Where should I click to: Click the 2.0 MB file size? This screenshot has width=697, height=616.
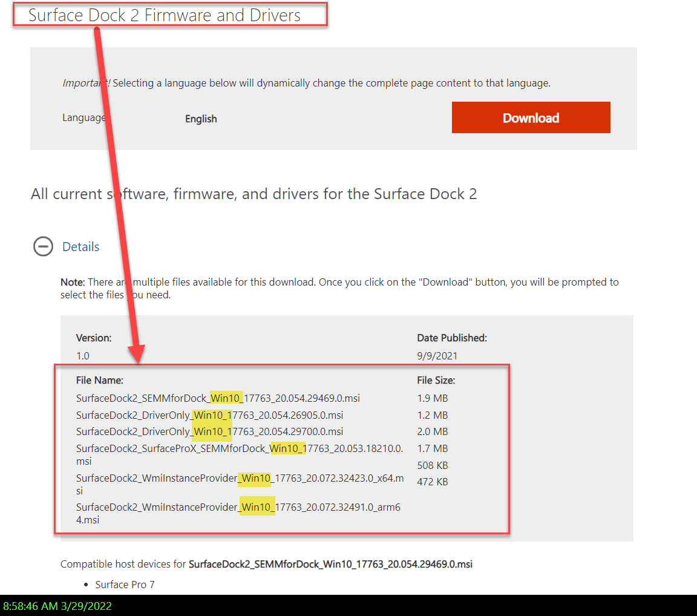point(432,431)
